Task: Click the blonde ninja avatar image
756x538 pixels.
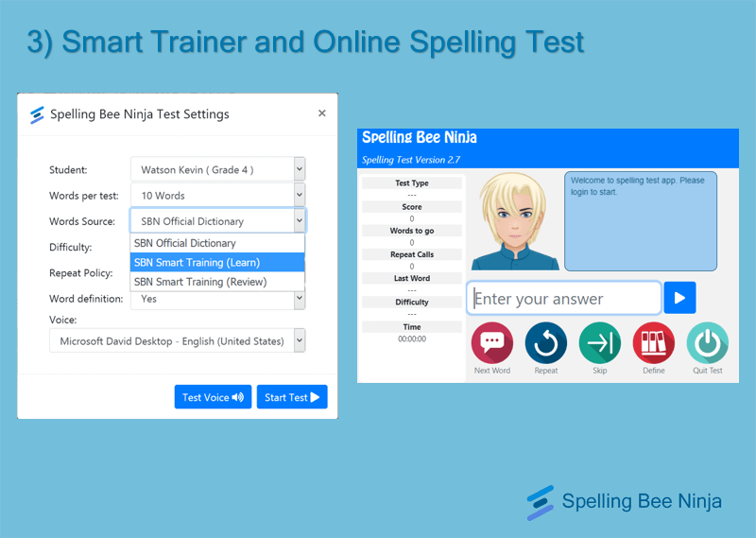Action: tap(514, 221)
